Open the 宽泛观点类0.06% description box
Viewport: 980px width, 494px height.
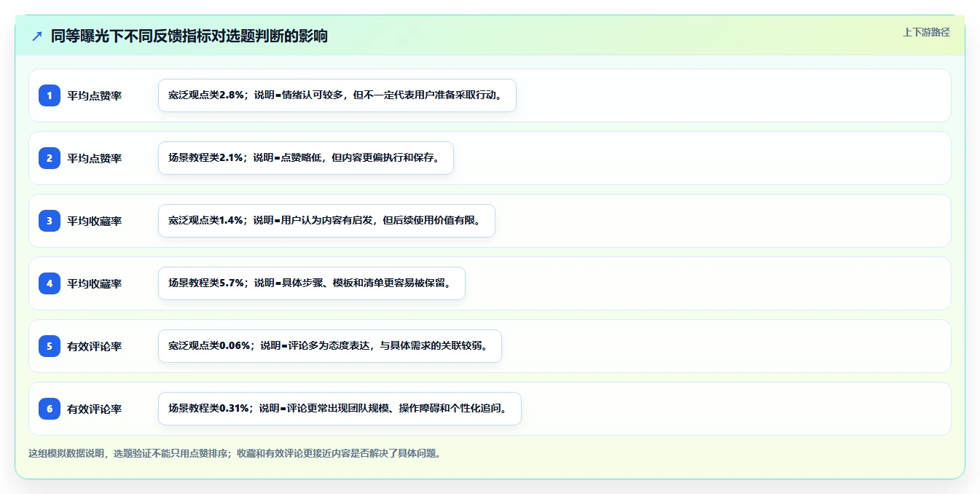coord(330,346)
